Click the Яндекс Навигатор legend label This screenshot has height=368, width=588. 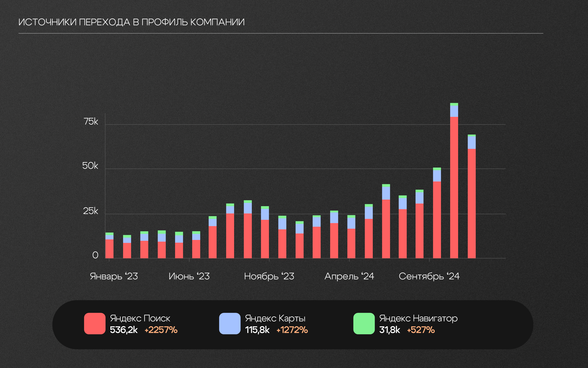(418, 318)
